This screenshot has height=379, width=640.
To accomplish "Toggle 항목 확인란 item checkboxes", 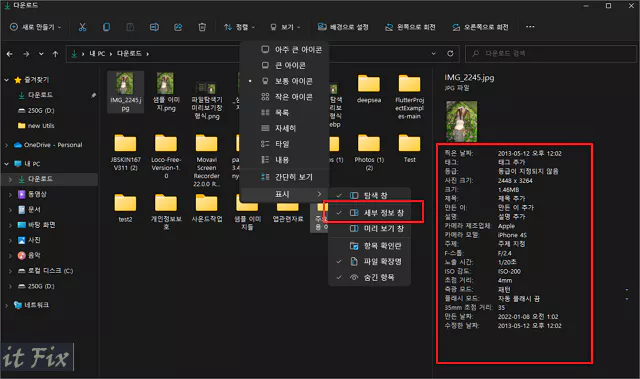I will (369, 246).
